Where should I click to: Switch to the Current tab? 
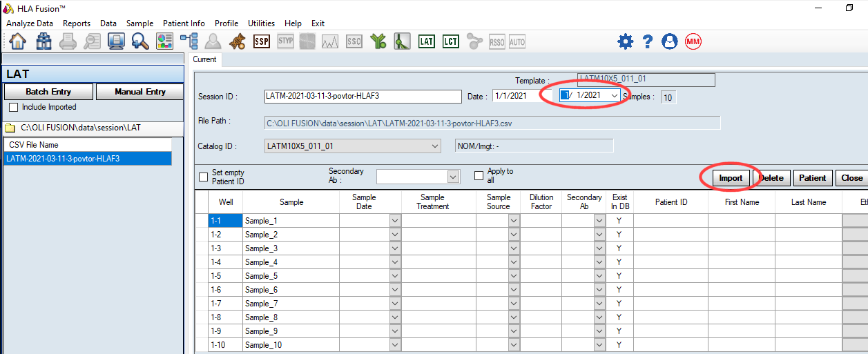tap(204, 59)
